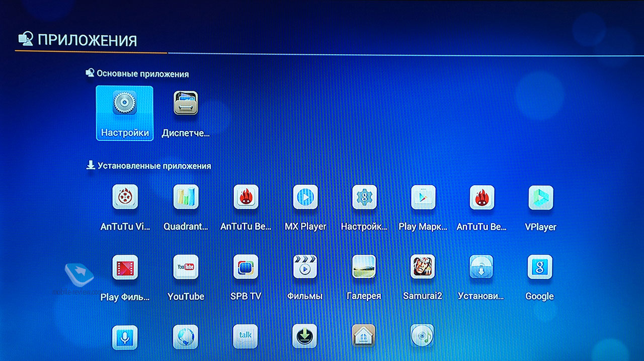The width and height of the screenshot is (644, 361).
Task: Select the Основные приложения section heading
Action: click(x=143, y=74)
